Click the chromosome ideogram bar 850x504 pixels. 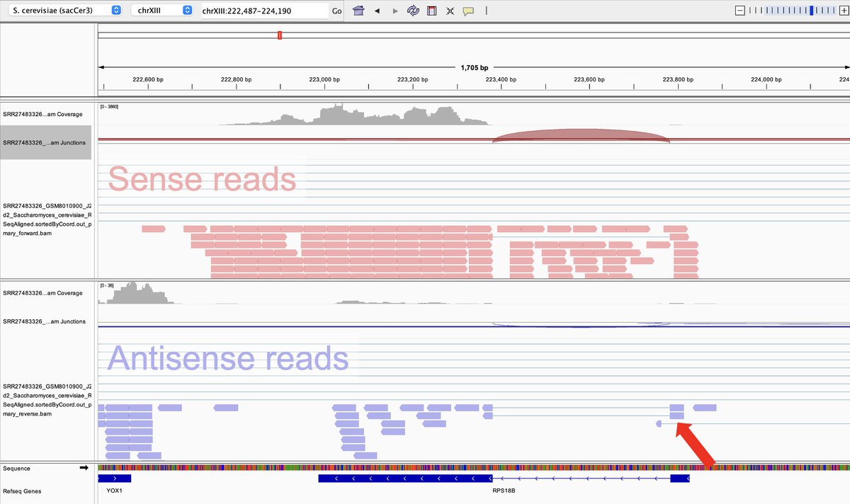point(474,35)
